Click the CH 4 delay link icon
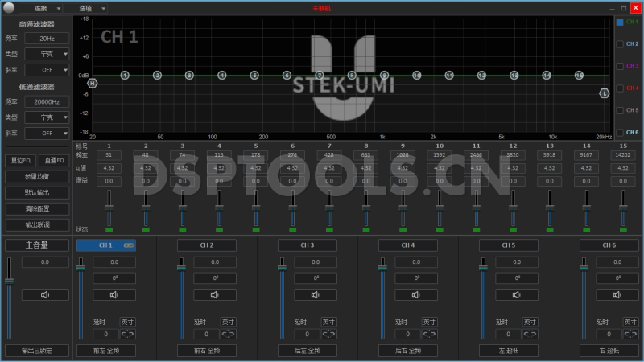 (x=429, y=334)
